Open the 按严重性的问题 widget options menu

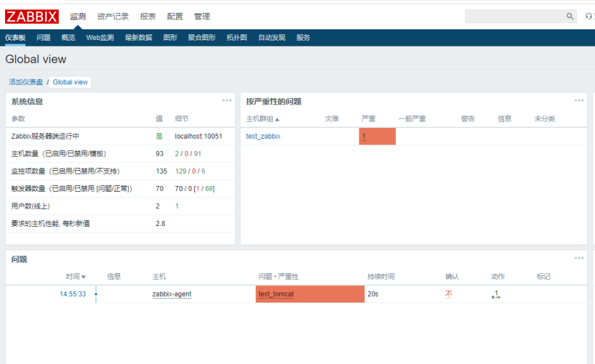click(x=579, y=101)
